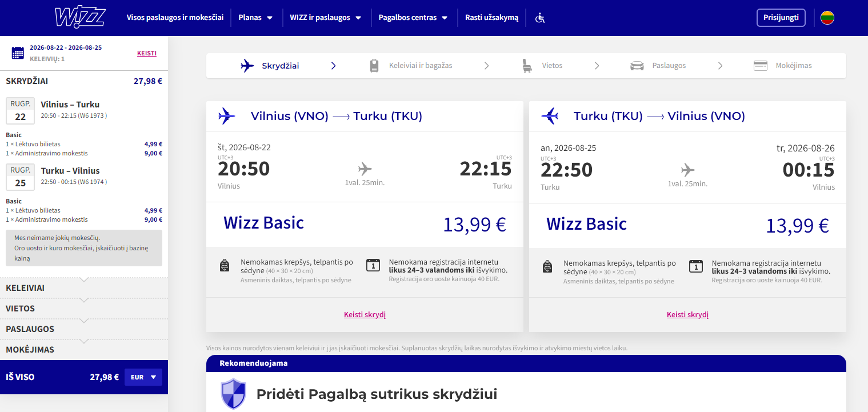Click Keisti skrydį under Turku–Vilnius flight
Viewport: 868px width, 412px height.
coord(687,314)
